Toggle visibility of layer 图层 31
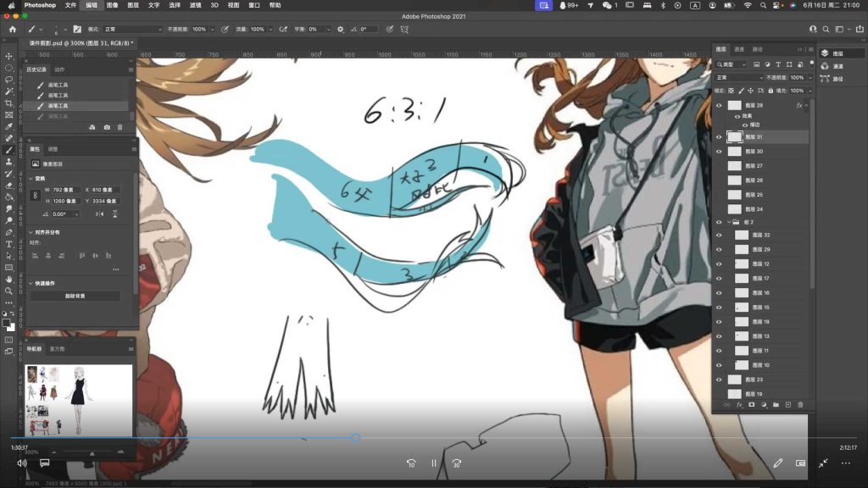Screen dimensions: 868x488 (719, 136)
